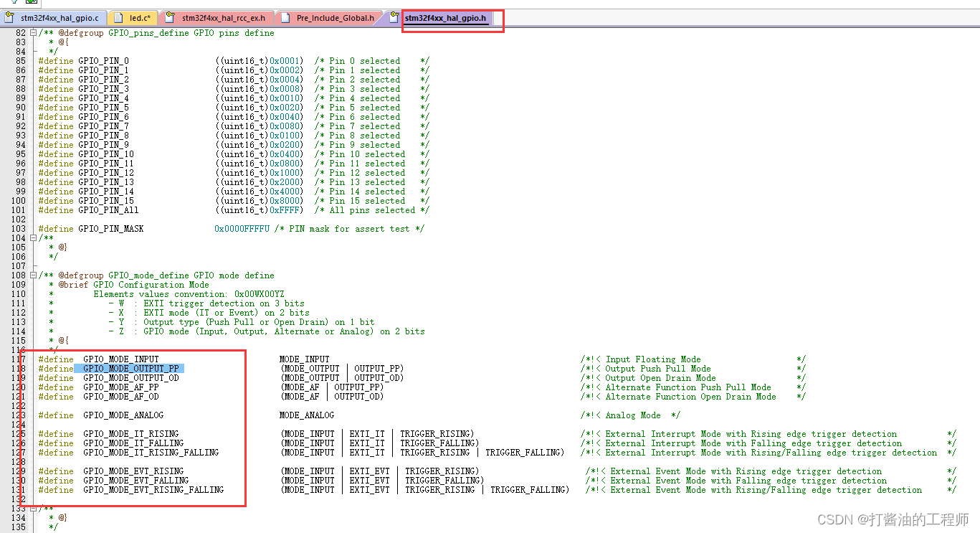Click the '(MODE_AF | OUTPUT_OD)' value
The height and width of the screenshot is (533, 980).
(332, 397)
